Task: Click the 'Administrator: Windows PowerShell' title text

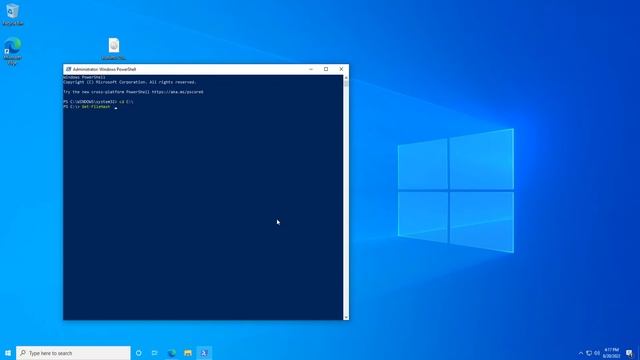Action: coord(104,69)
